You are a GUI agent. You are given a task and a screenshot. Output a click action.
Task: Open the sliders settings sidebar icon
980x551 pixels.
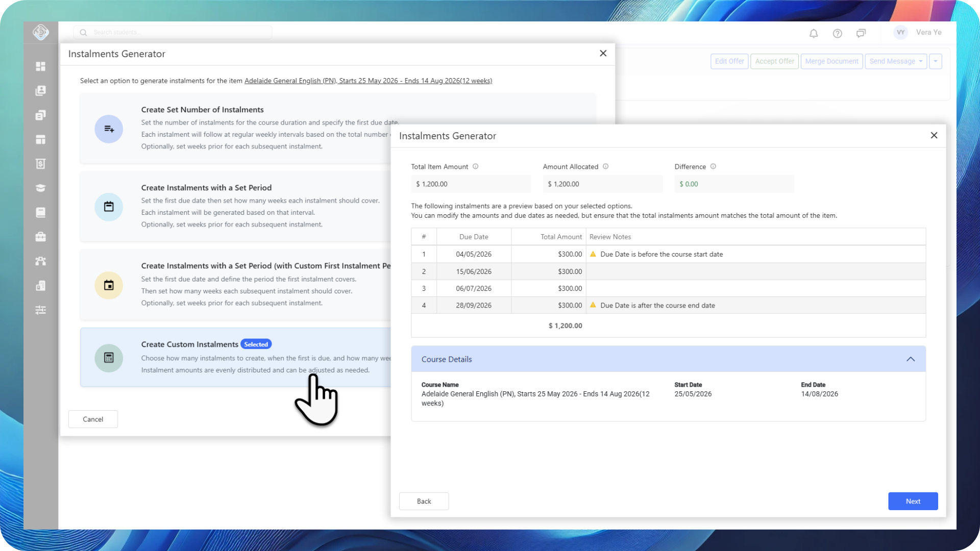click(x=41, y=310)
